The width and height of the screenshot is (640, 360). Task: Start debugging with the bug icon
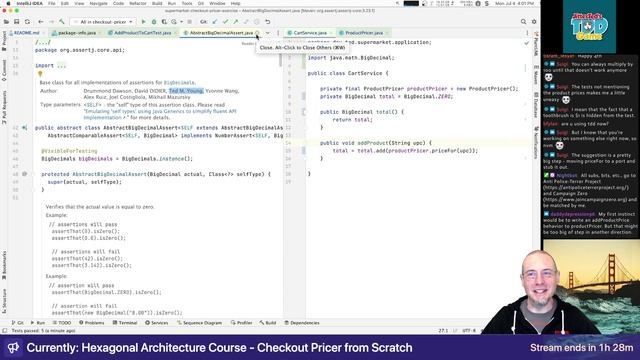coord(154,22)
